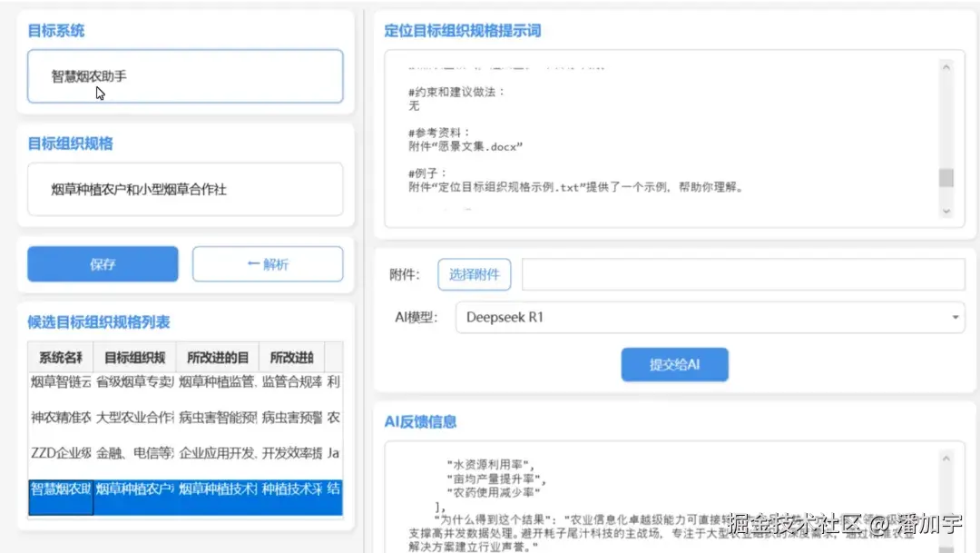Viewport: 980px width, 553px height.
Task: Click the dropdown arrow next to Deepseek R1
Action: tap(954, 317)
